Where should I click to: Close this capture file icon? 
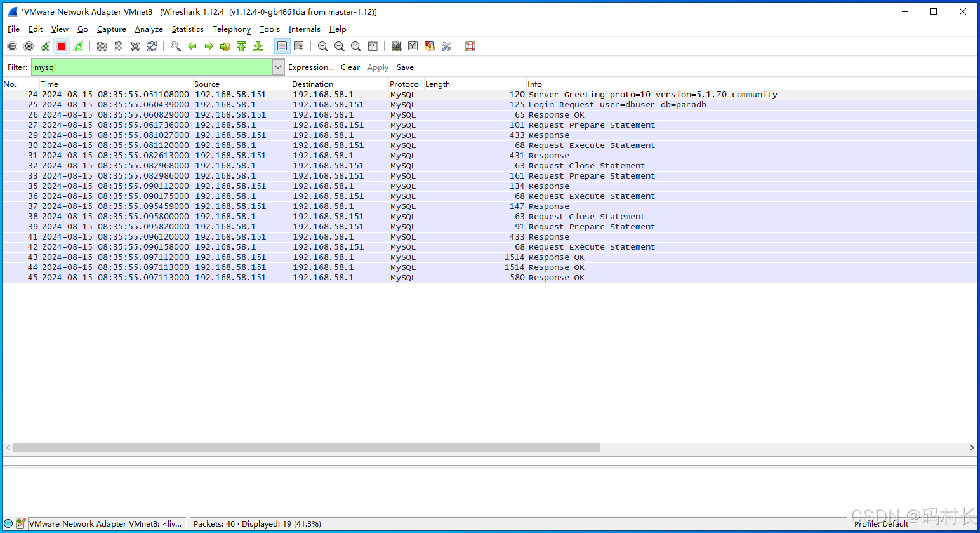[135, 46]
